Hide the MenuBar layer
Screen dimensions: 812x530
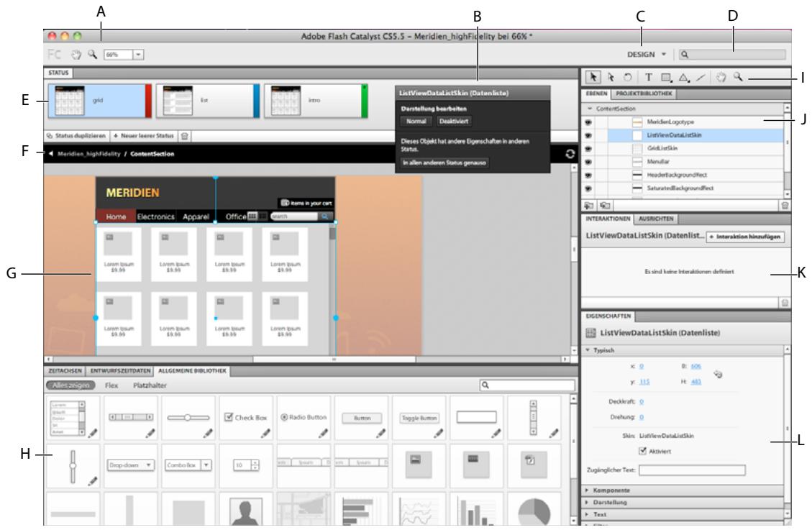[588, 162]
